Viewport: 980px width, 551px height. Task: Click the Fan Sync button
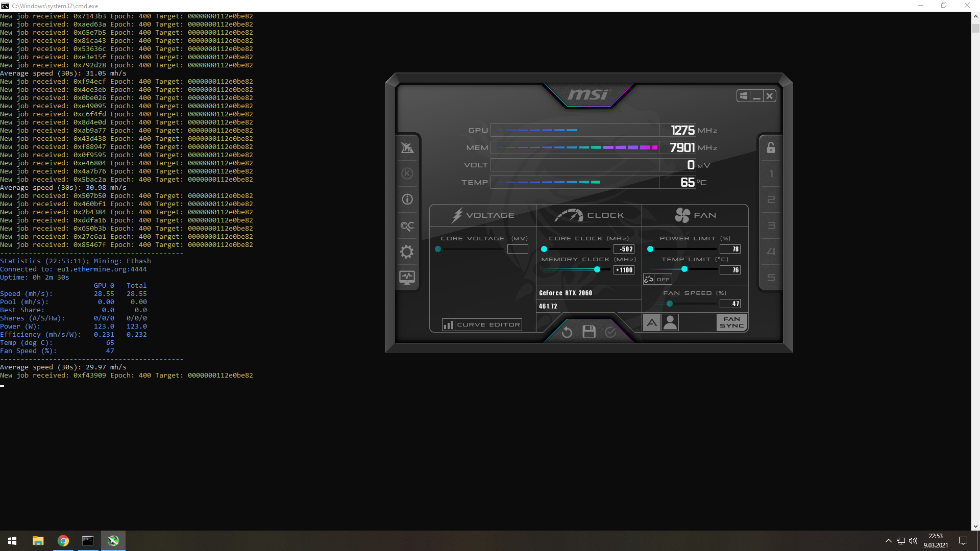point(731,322)
